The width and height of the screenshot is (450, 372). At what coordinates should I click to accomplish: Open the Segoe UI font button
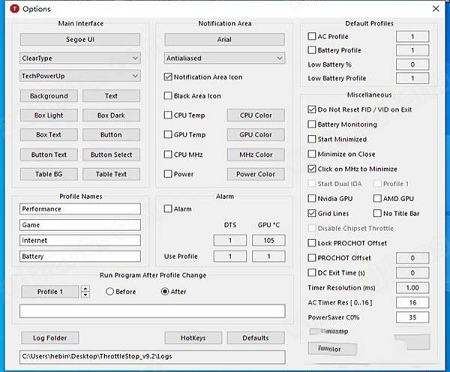click(80, 39)
